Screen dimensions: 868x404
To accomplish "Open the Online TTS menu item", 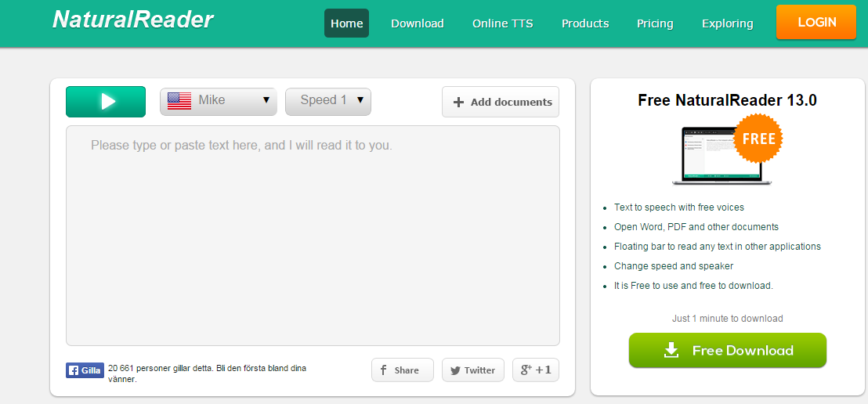I will [x=503, y=23].
